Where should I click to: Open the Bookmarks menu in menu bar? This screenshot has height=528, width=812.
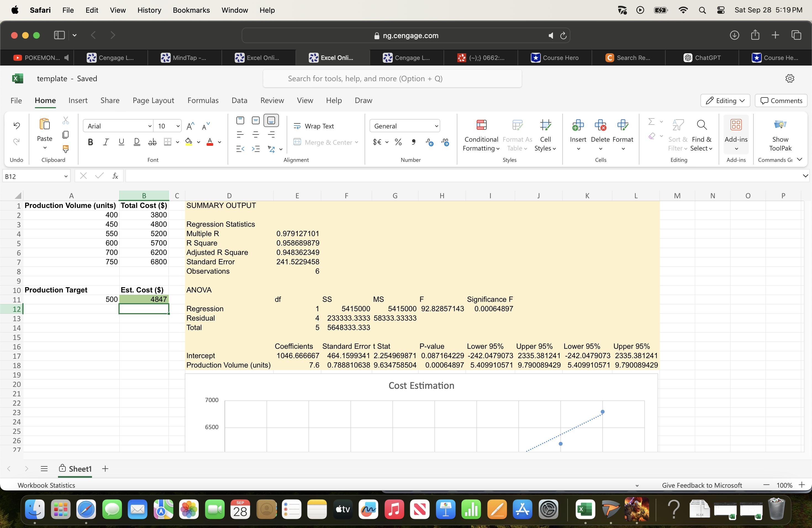click(x=191, y=10)
